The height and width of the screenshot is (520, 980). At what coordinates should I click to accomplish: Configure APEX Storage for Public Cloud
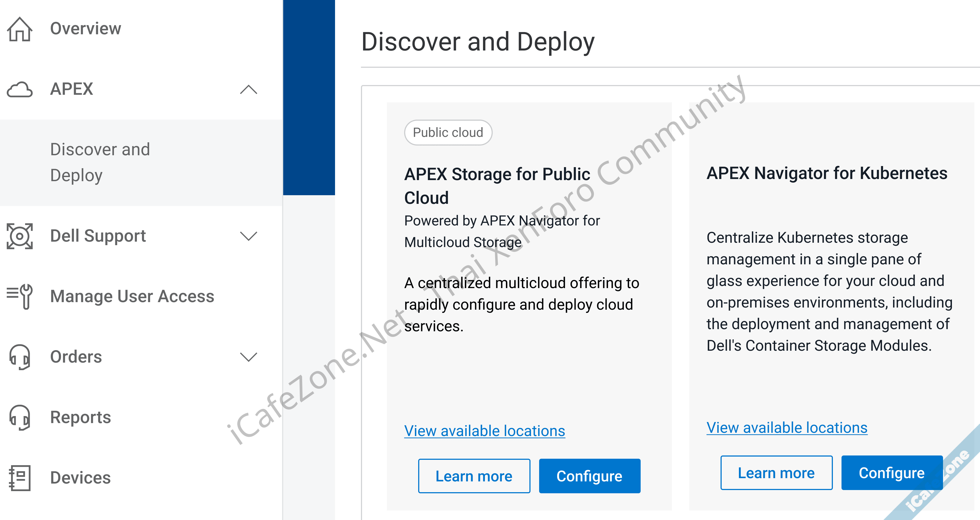(589, 476)
